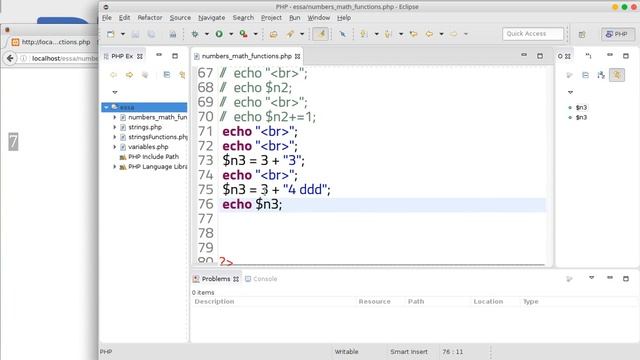This screenshot has width=640, height=360.
Task: Toggle Mark Occurrences highlighter button
Action: [x=320, y=34]
